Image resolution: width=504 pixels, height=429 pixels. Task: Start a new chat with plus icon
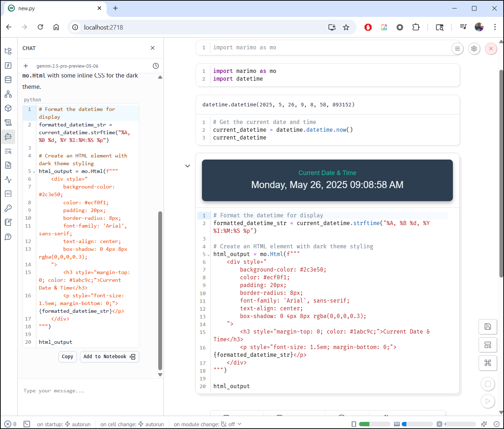click(26, 66)
